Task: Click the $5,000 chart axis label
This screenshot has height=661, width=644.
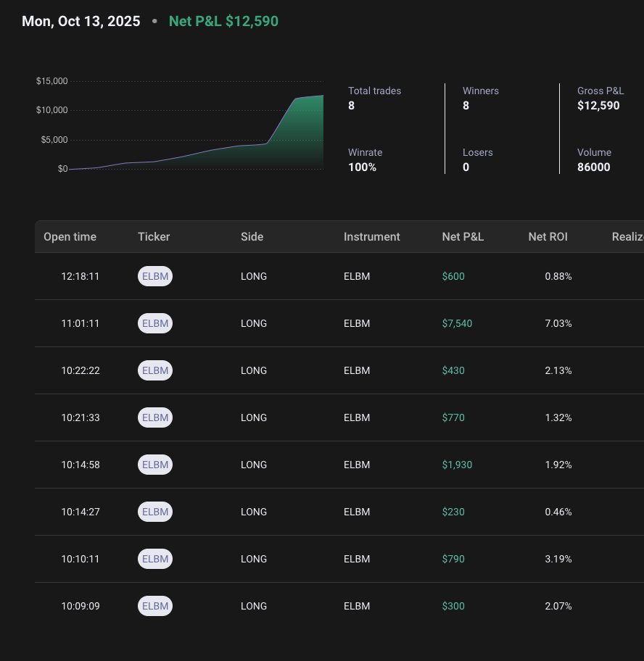Action: [54, 140]
